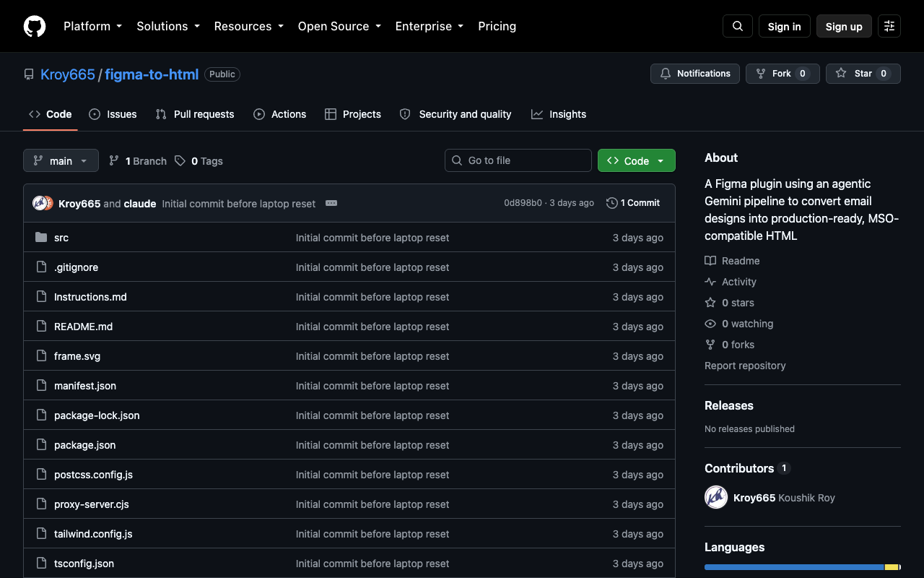Switch to the Pull requests tab
Viewport: 924px width, 578px height.
point(195,114)
